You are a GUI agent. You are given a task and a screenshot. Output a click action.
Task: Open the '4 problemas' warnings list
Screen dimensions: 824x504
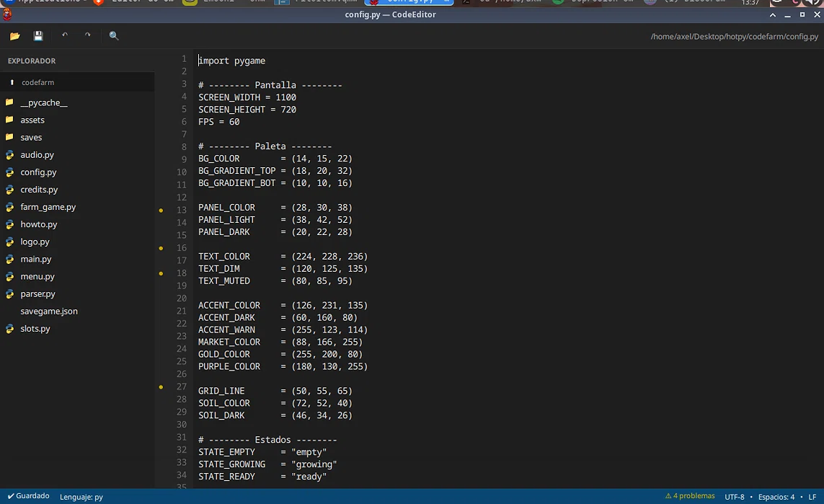(690, 495)
